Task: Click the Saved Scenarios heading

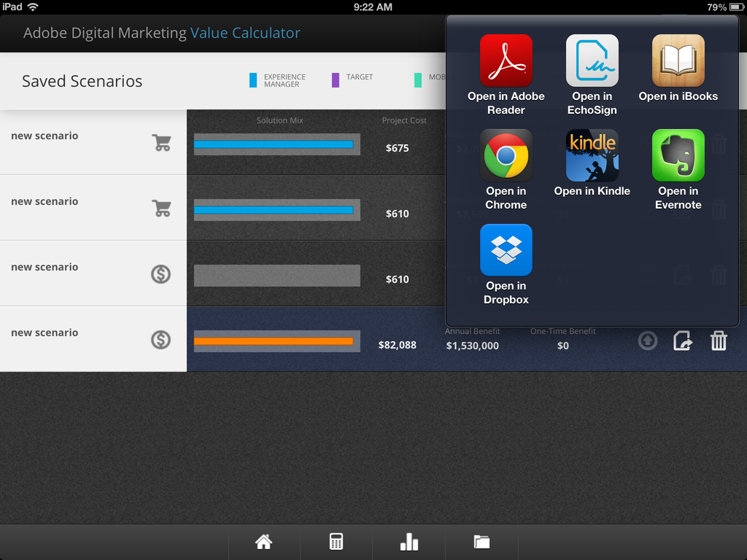Action: pos(82,81)
